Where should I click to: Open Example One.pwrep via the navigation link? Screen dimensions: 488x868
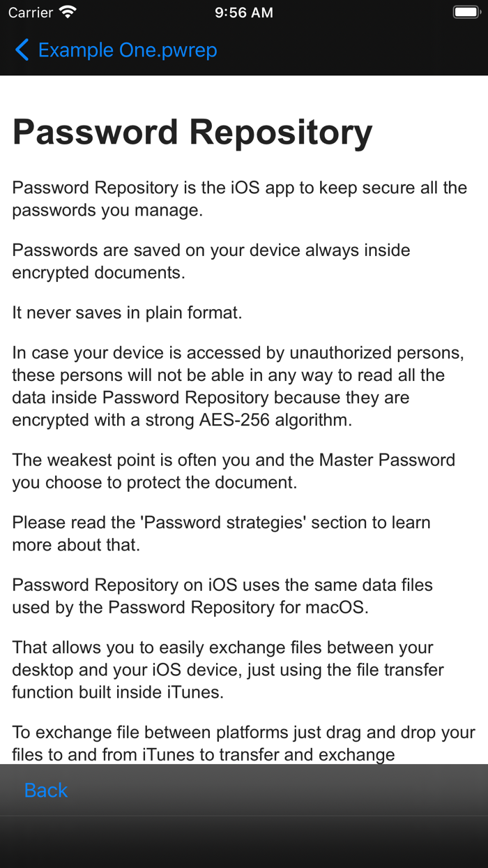coord(126,50)
